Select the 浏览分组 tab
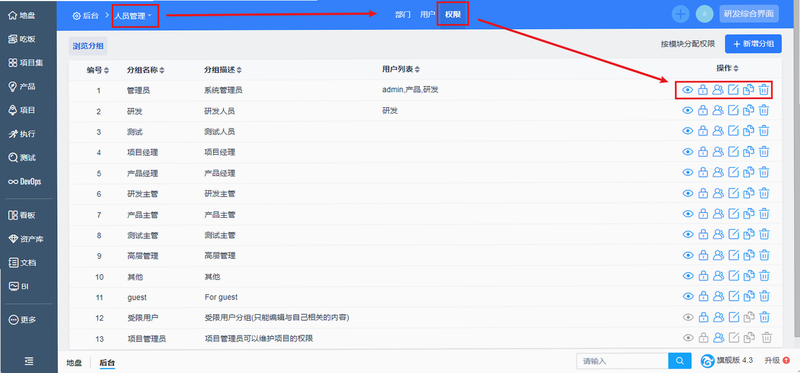 88,46
